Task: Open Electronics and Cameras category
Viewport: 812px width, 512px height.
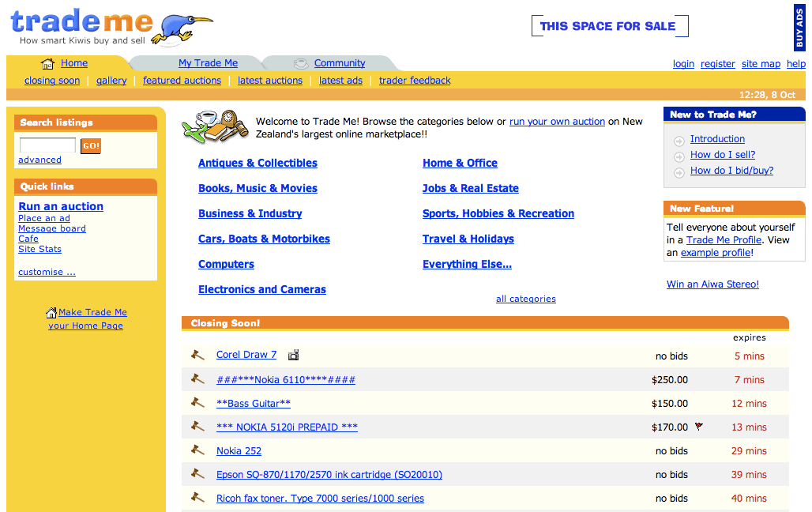Action: tap(262, 289)
